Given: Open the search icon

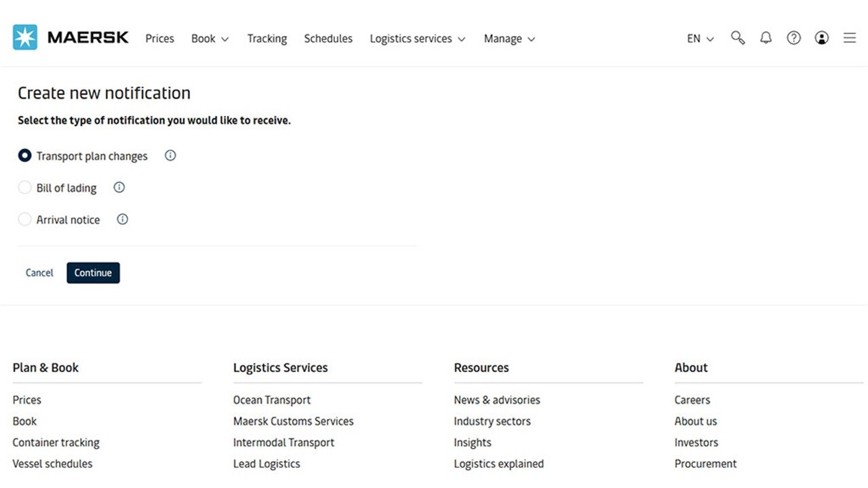Looking at the screenshot, I should (x=738, y=38).
